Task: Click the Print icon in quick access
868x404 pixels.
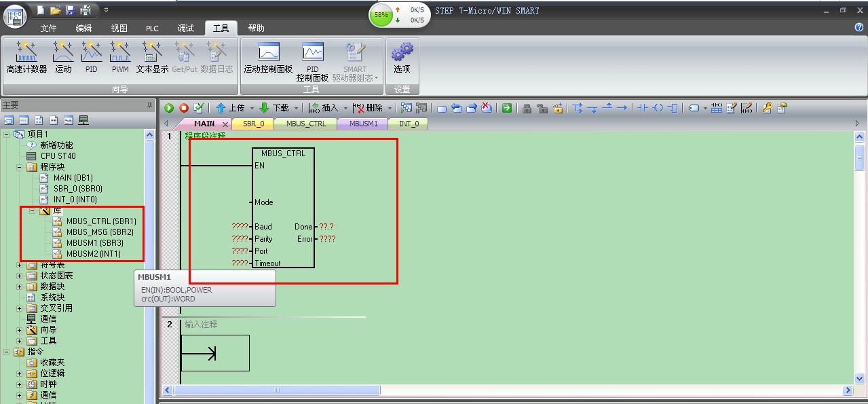Action: (86, 10)
